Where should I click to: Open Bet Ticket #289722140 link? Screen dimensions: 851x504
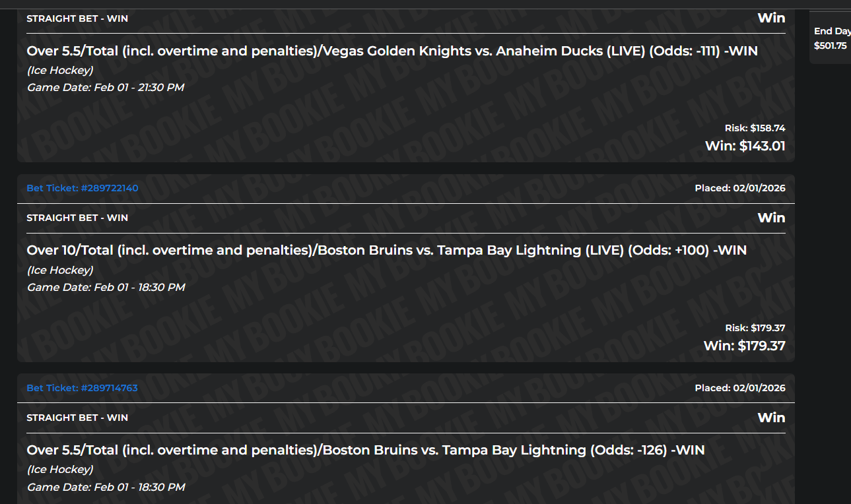pyautogui.click(x=83, y=188)
